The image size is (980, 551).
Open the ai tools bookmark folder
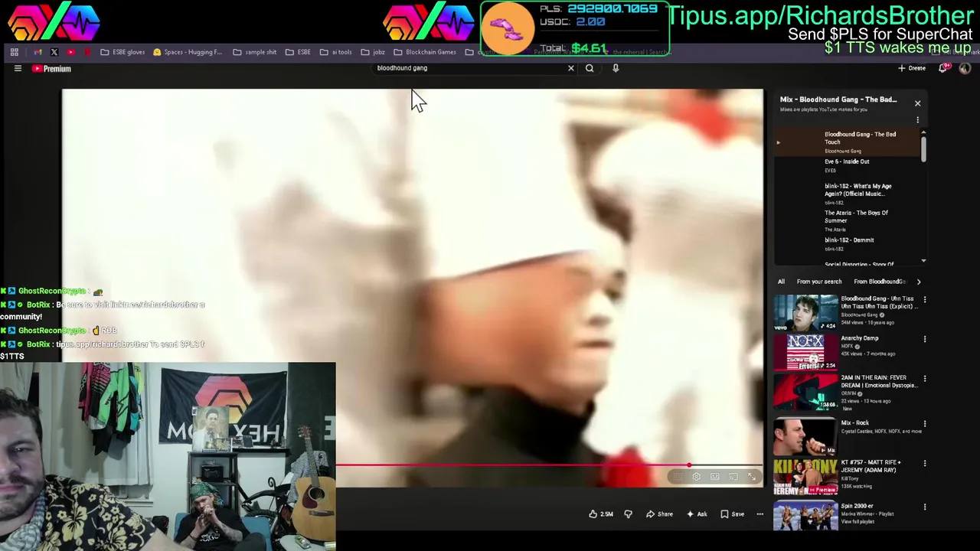tap(336, 52)
